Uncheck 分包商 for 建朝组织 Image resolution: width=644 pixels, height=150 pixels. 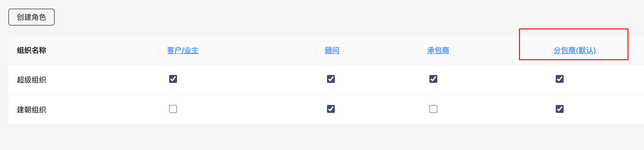click(x=560, y=109)
